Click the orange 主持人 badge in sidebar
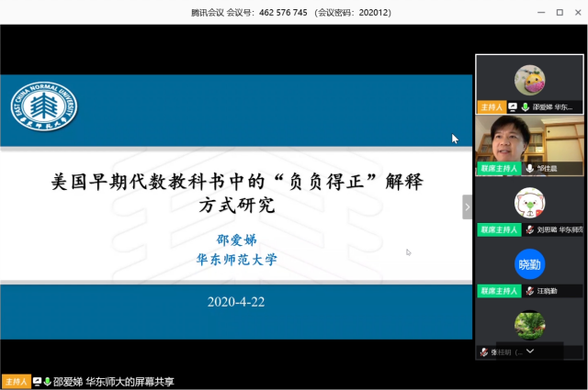This screenshot has width=588, height=390. point(491,107)
